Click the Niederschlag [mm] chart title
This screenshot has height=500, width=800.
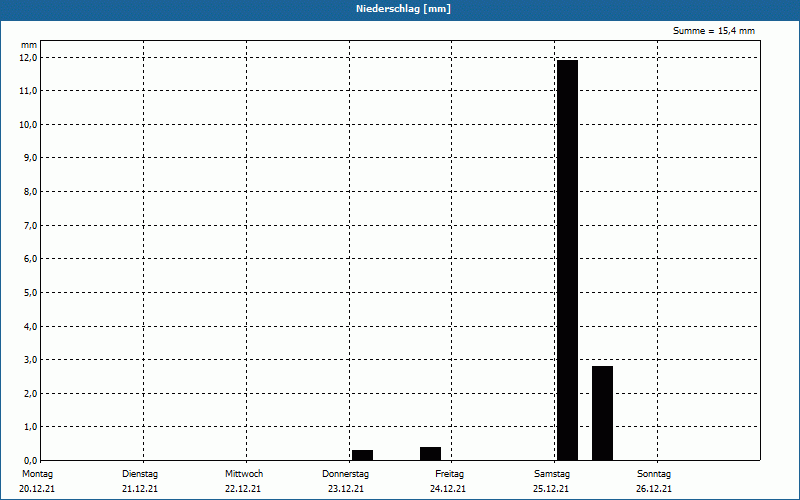[x=403, y=9]
